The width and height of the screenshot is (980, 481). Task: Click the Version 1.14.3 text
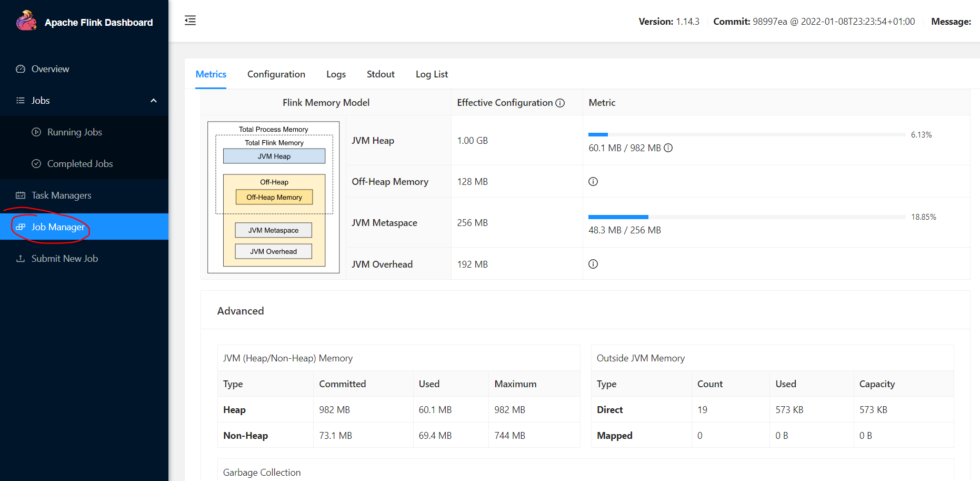coord(669,22)
